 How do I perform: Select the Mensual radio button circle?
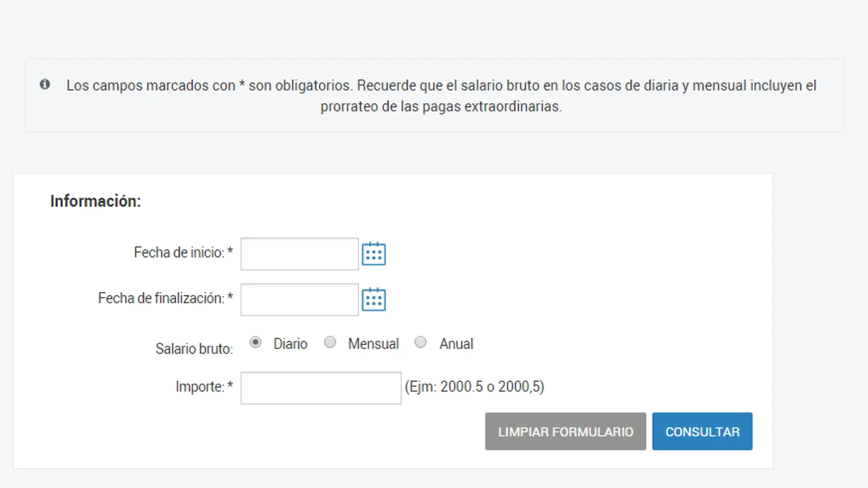click(330, 342)
